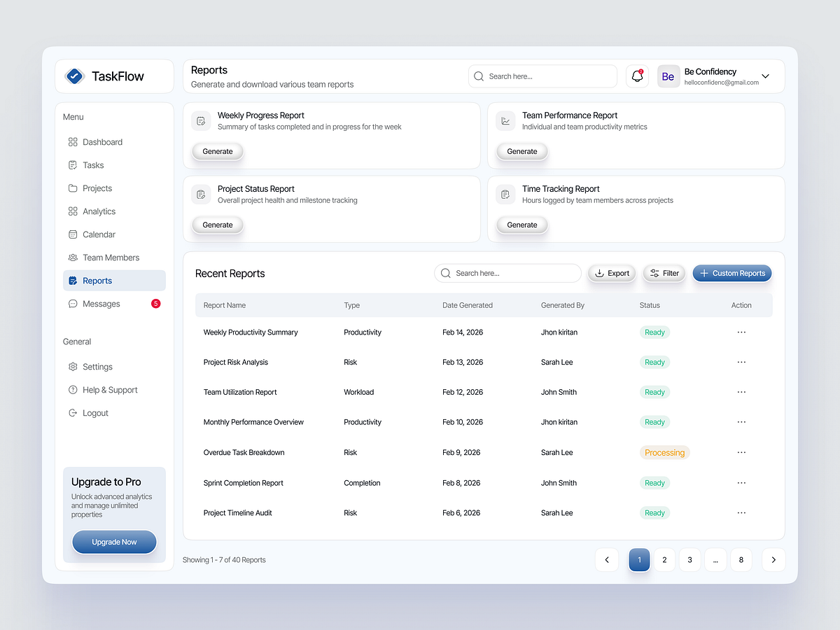Click the Recent Reports search field
The width and height of the screenshot is (840, 630).
click(x=507, y=273)
